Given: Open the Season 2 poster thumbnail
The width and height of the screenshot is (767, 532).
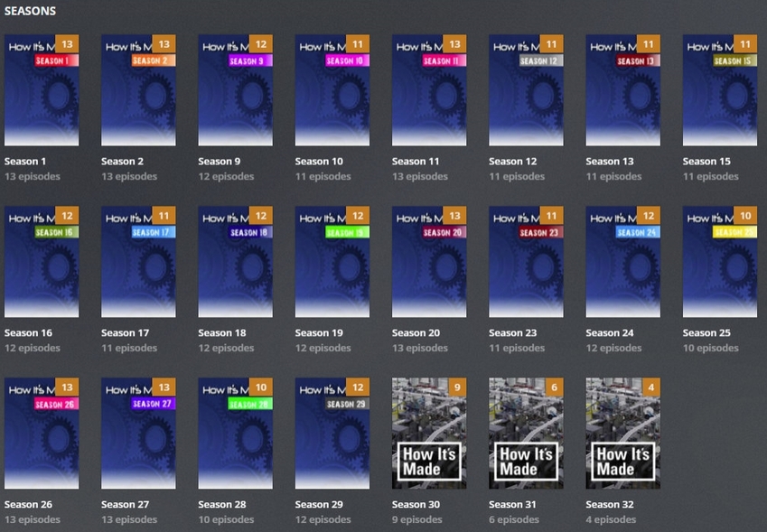Looking at the screenshot, I should pos(138,90).
